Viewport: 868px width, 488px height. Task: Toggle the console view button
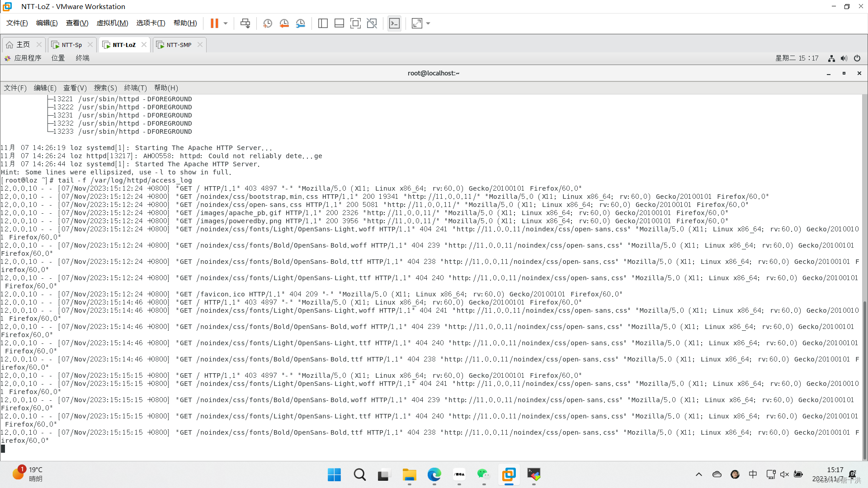point(394,23)
